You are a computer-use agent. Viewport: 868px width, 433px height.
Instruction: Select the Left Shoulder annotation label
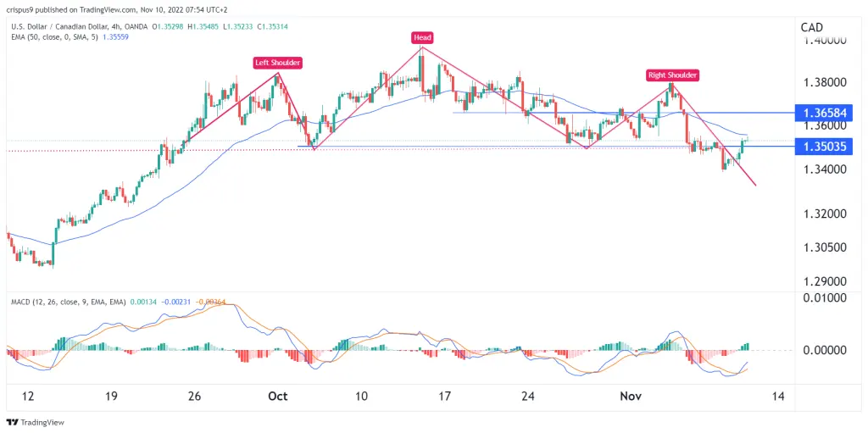(277, 63)
